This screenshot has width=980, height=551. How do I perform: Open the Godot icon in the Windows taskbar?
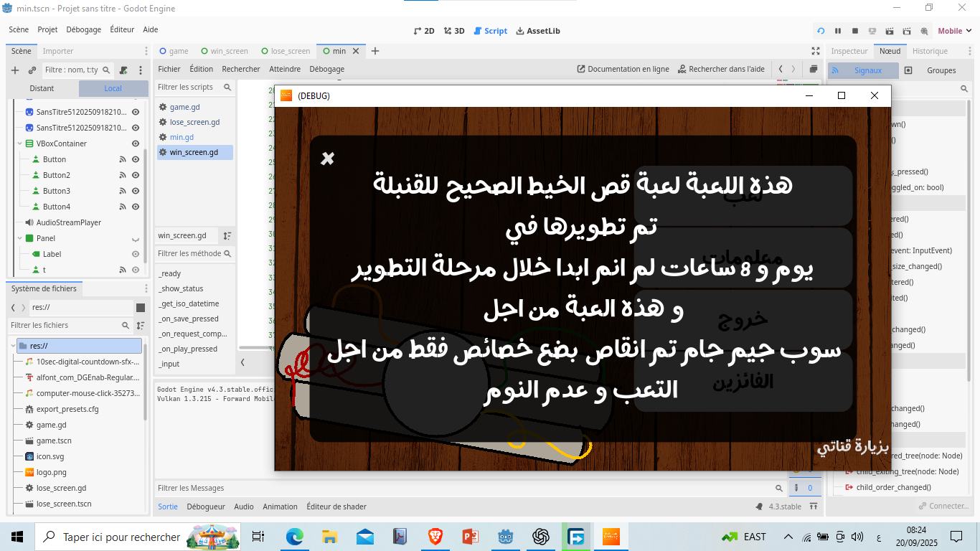point(506,537)
